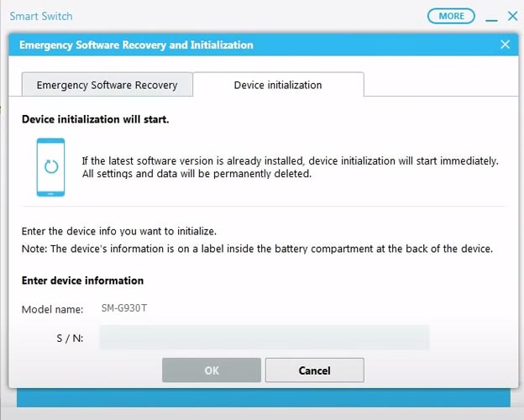Viewport: 524px width, 420px height.
Task: Click the Smart Switch title text
Action: 41,16
